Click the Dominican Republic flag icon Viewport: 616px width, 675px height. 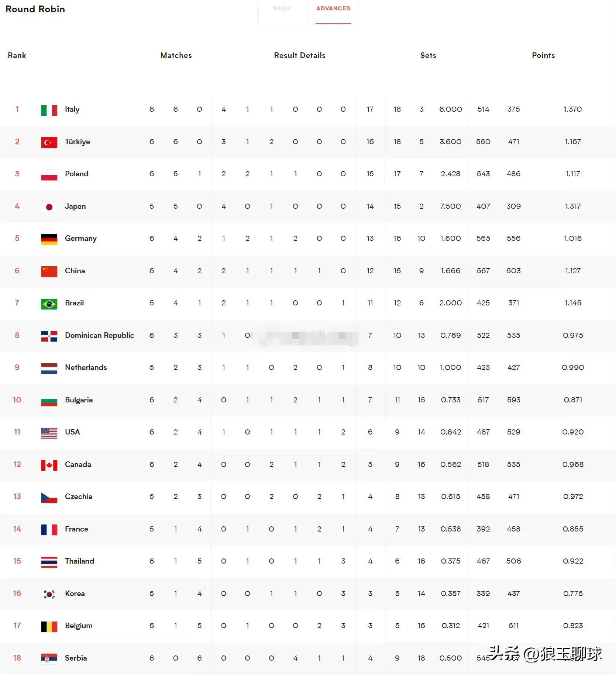click(49, 336)
